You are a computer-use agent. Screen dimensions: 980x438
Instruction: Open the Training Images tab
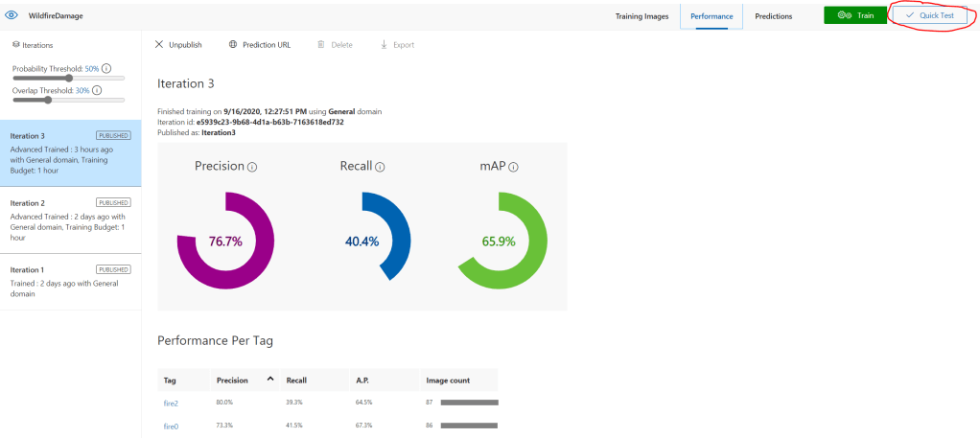click(642, 16)
